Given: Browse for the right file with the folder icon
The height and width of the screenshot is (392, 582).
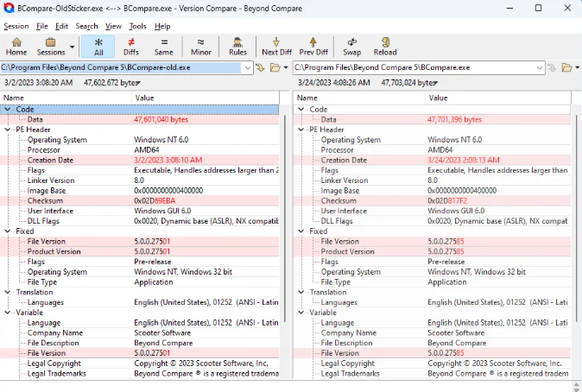Looking at the screenshot, I should click(566, 67).
